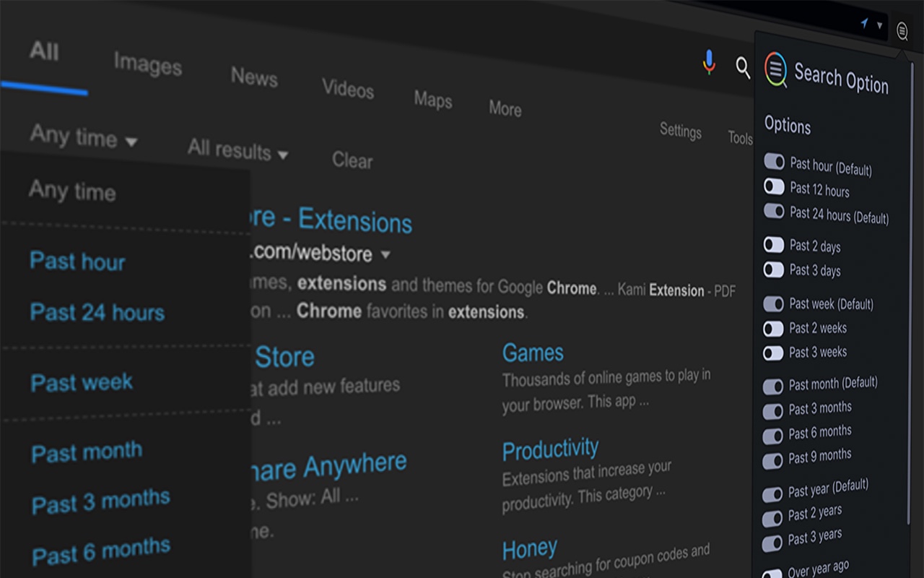Open the Games sitelink
Viewport: 924px width, 578px height.
533,353
